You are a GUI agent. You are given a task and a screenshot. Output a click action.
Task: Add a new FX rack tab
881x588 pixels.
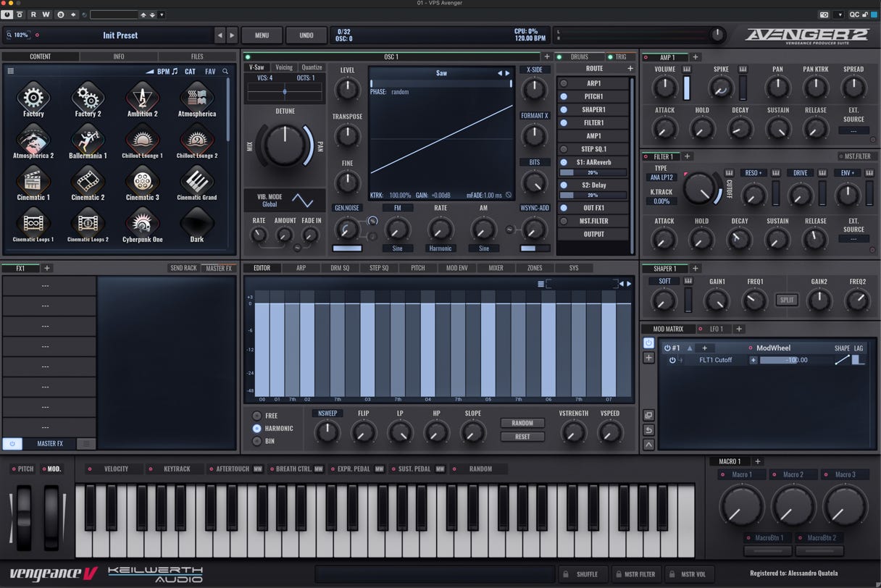pos(47,268)
